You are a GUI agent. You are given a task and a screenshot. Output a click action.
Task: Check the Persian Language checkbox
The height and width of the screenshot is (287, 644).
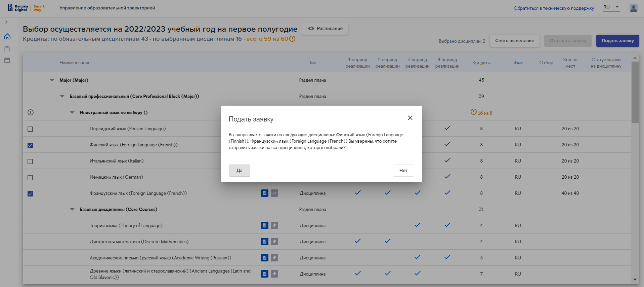pos(30,129)
